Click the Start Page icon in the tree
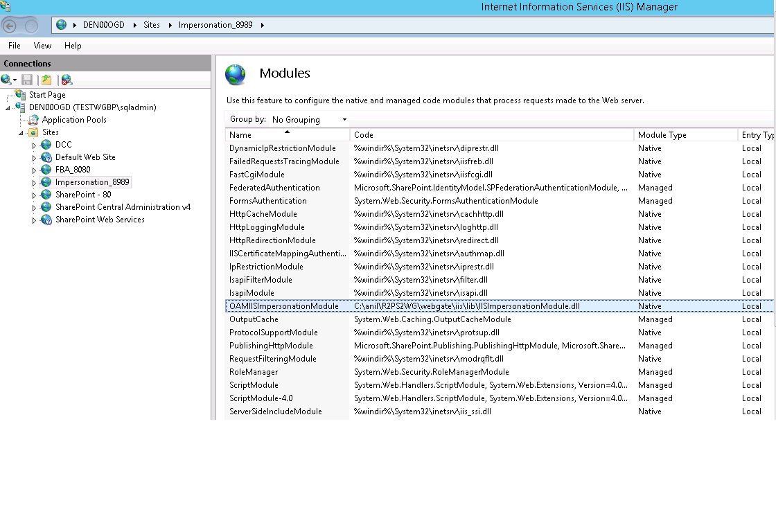Viewport: 776px width, 532px height. click(x=20, y=94)
